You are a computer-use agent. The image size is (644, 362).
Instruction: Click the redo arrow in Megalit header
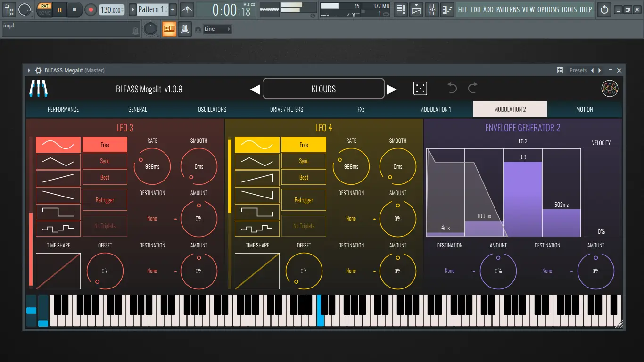click(473, 88)
